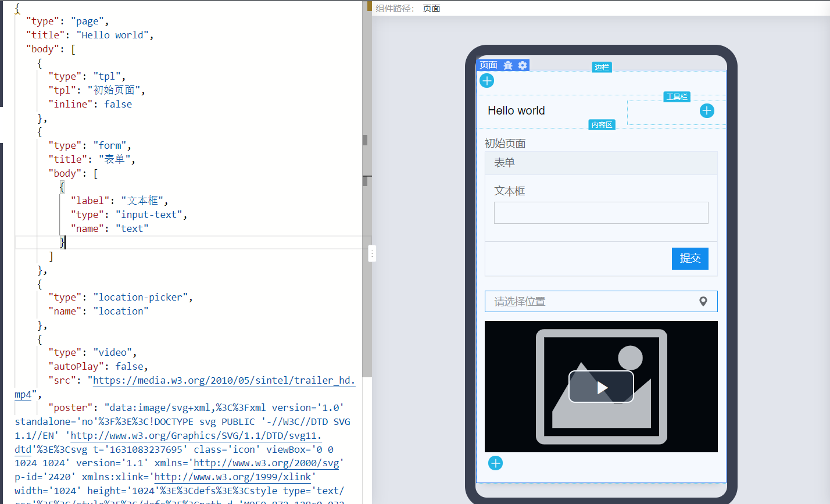Screen dimensions: 830x504
Task: Click the 页面 breadcrumb in component path
Action: click(x=431, y=8)
